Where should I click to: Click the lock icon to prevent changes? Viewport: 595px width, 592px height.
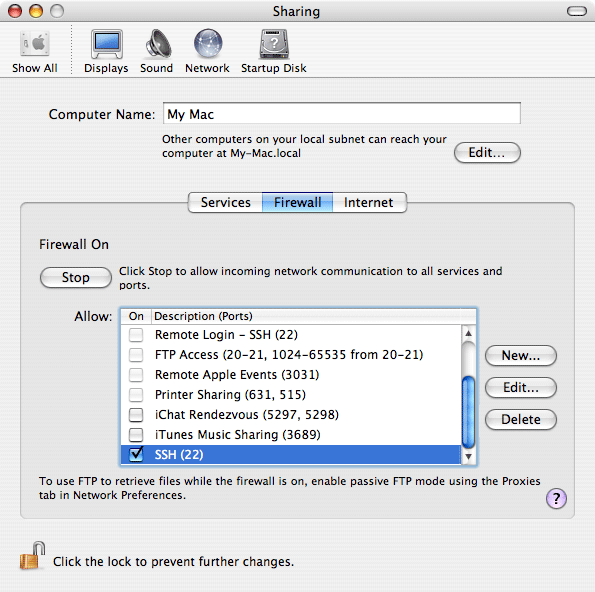32,556
